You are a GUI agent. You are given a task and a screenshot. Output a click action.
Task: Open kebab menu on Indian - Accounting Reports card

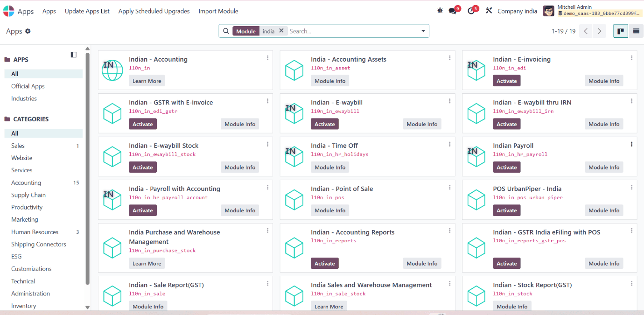pyautogui.click(x=449, y=231)
